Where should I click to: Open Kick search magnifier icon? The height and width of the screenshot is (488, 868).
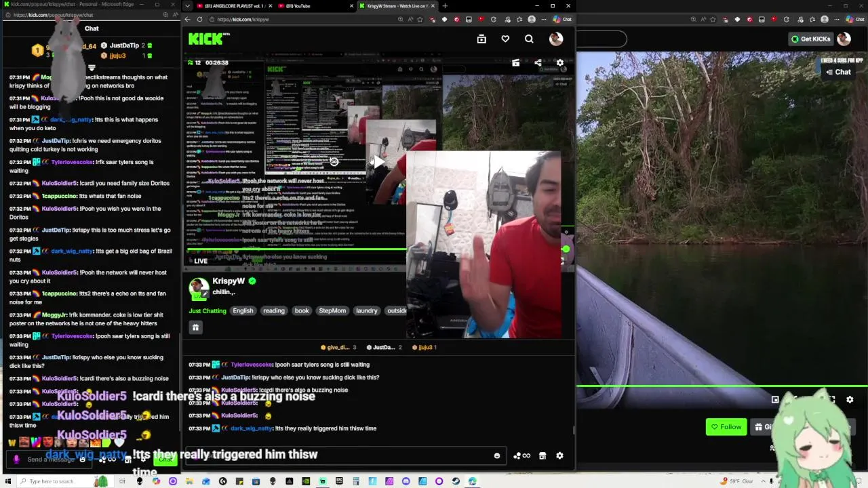[x=529, y=39]
